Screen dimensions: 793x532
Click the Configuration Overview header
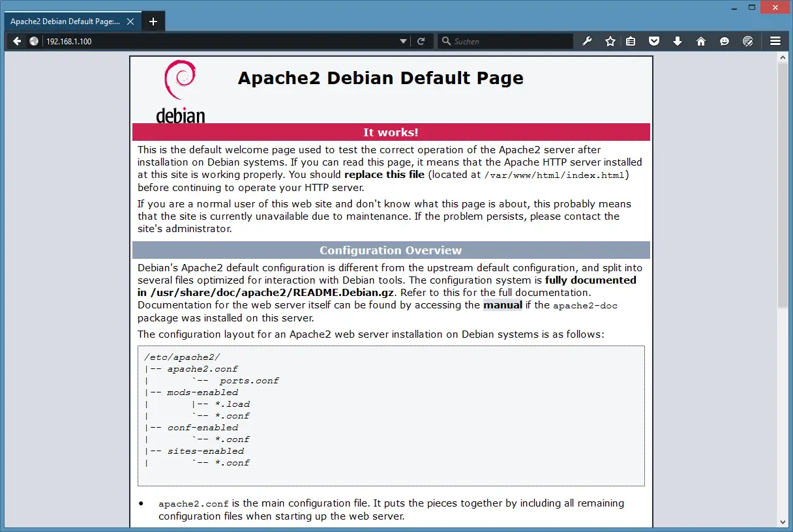tap(391, 250)
